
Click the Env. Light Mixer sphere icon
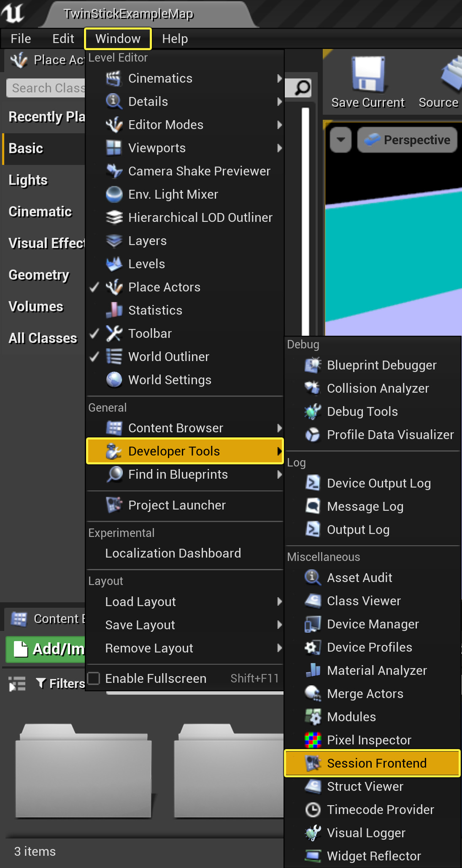point(114,194)
